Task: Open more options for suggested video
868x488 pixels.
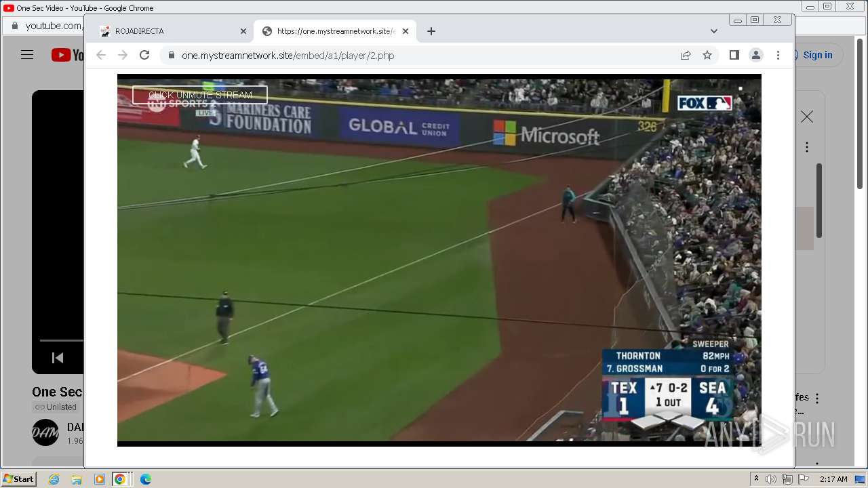Action: [x=817, y=399]
